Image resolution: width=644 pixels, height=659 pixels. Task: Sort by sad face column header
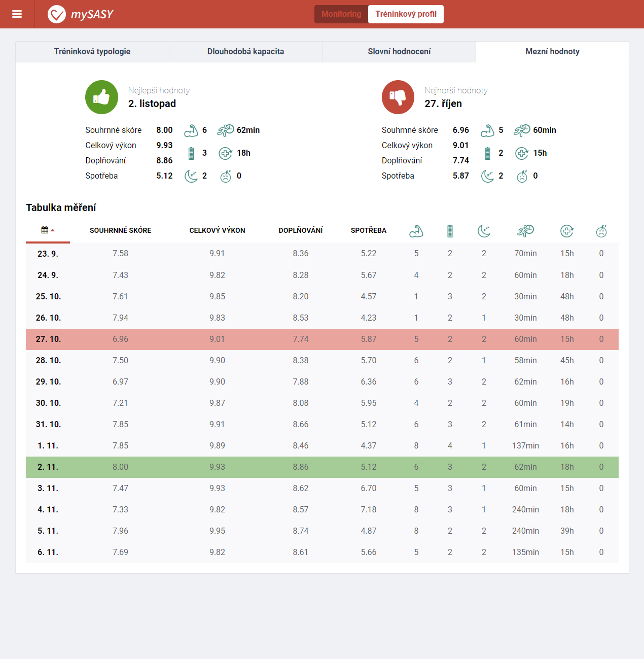point(601,231)
